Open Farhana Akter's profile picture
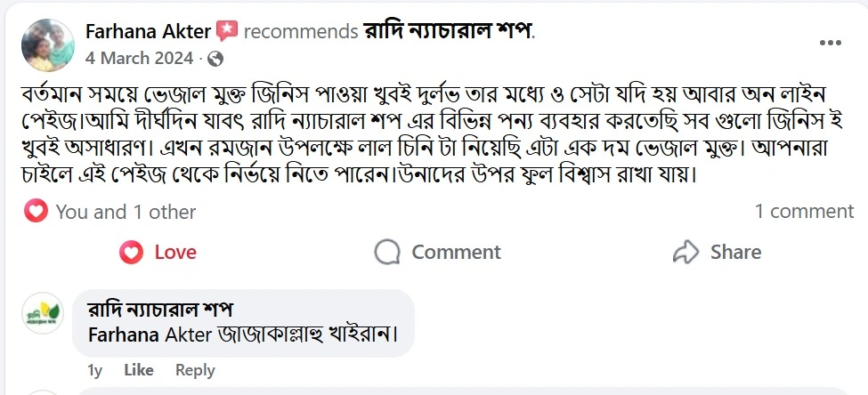The image size is (868, 395). coord(47,45)
